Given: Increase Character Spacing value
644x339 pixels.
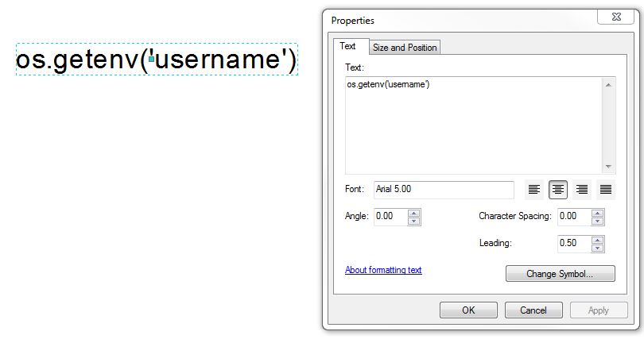Looking at the screenshot, I should [x=597, y=212].
